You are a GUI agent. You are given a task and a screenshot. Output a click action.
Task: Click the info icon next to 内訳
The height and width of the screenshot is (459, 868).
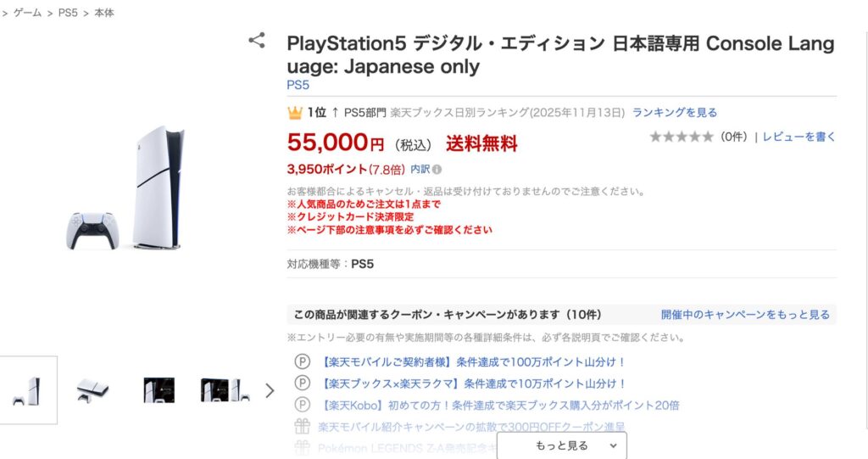point(437,170)
